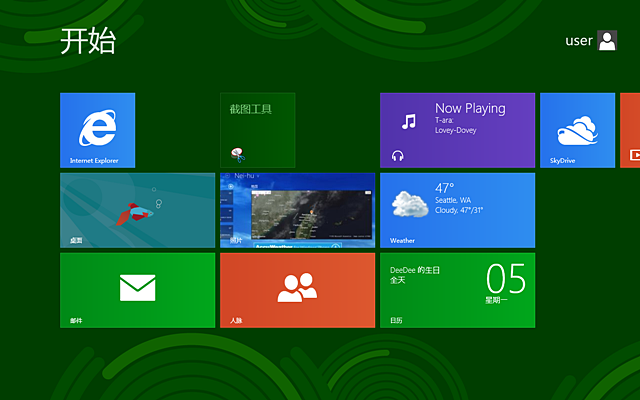Click the user account avatar picture
Image resolution: width=640 pixels, height=400 pixels.
pos(607,40)
